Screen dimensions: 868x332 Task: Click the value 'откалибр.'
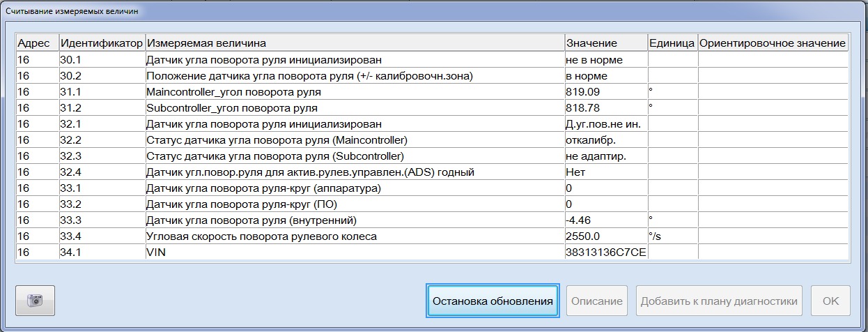point(606,140)
